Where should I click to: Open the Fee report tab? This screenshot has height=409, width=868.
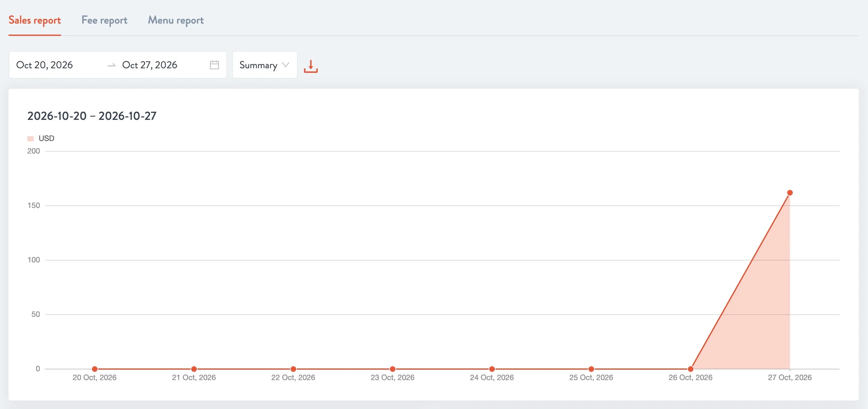[104, 20]
